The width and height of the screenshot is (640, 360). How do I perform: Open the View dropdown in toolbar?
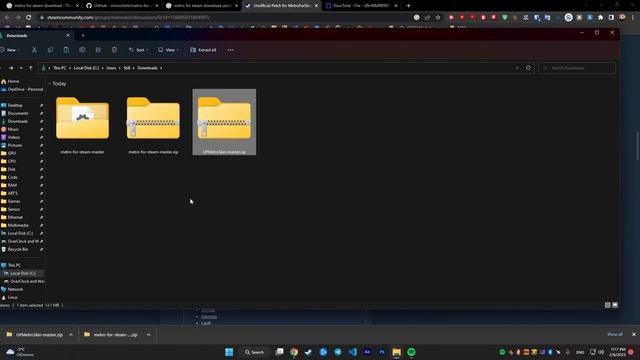coord(169,50)
